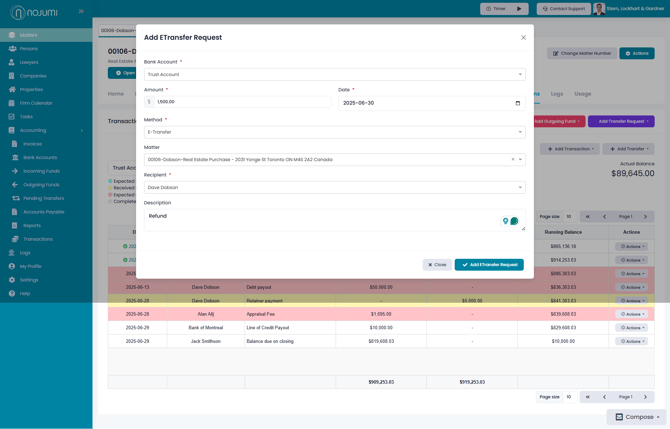Submit with Add ETransfer Request button

[x=489, y=264]
